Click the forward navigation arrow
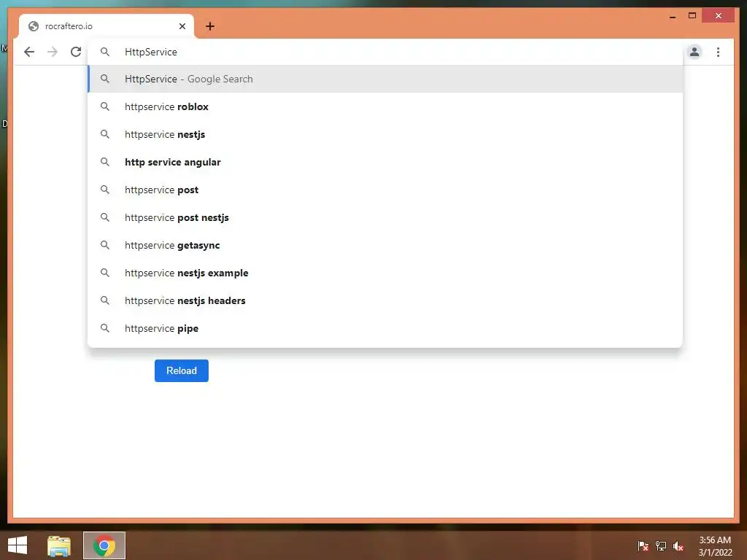Image resolution: width=747 pixels, height=560 pixels. [x=53, y=52]
